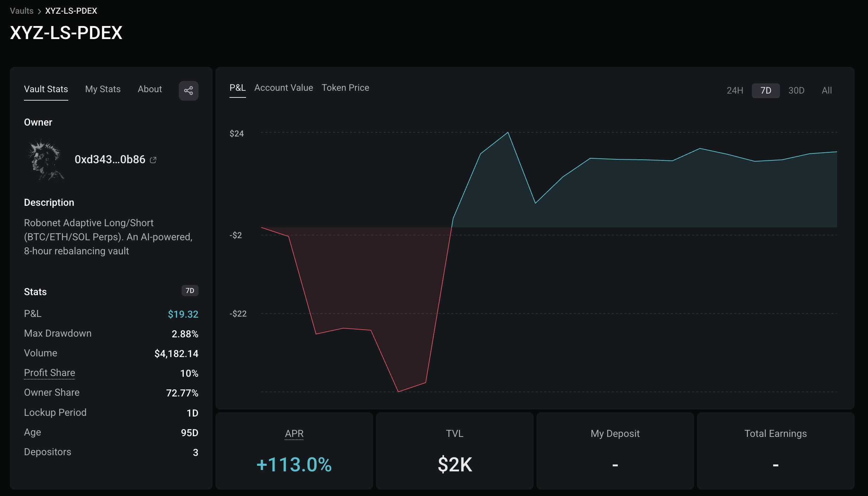The height and width of the screenshot is (496, 868).
Task: Click the My Deposit card
Action: pos(615,451)
